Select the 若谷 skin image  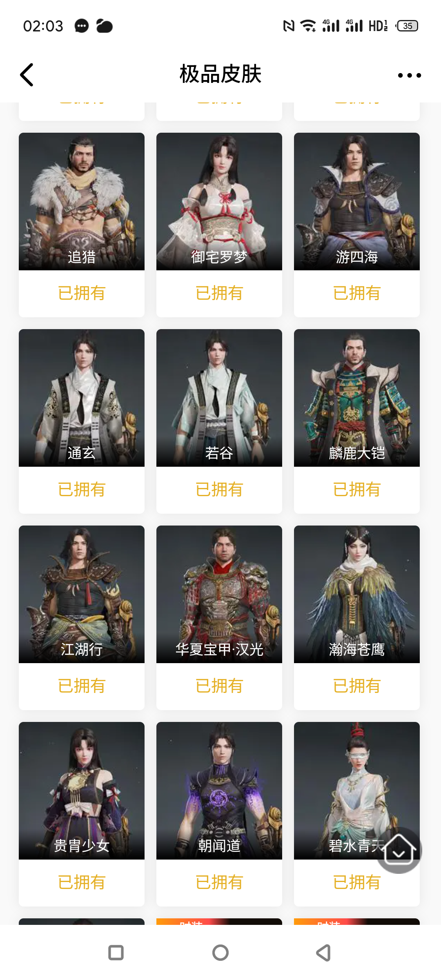tap(219, 398)
